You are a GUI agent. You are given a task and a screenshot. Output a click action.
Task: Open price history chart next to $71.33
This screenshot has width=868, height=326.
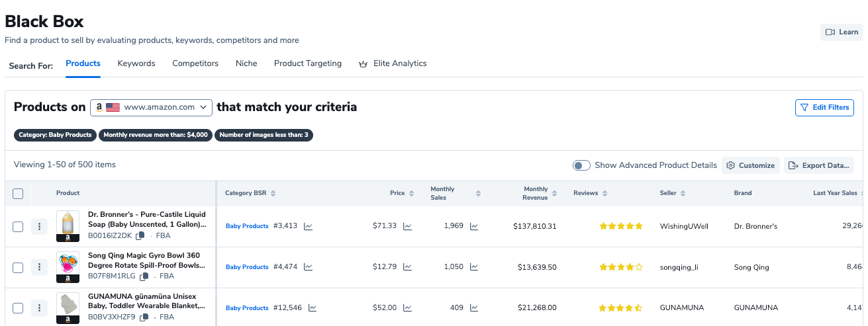click(x=407, y=226)
